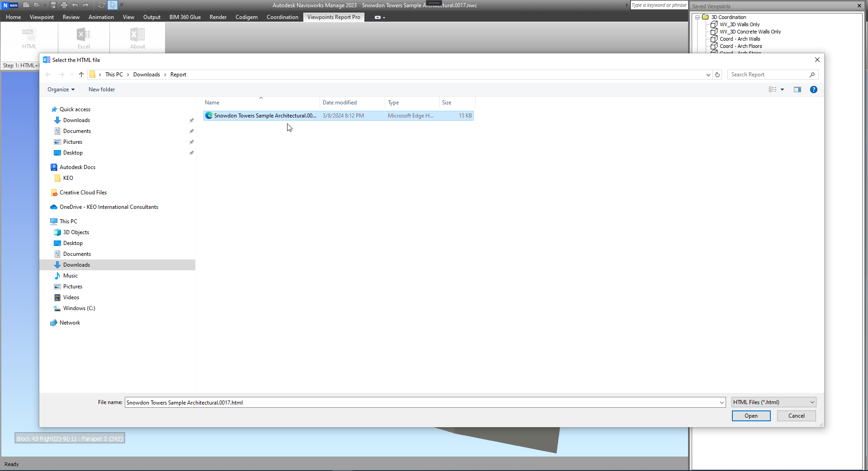Open the pinned Documents under Quick access

(x=77, y=131)
